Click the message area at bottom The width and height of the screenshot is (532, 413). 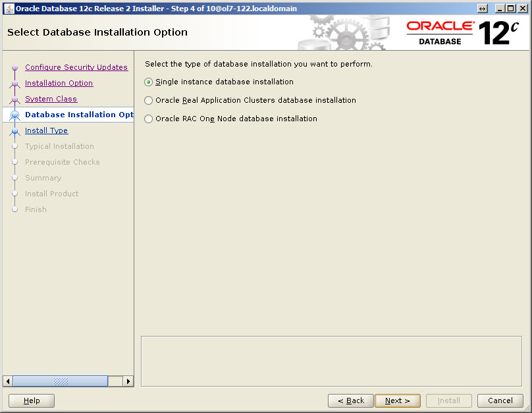[331, 361]
